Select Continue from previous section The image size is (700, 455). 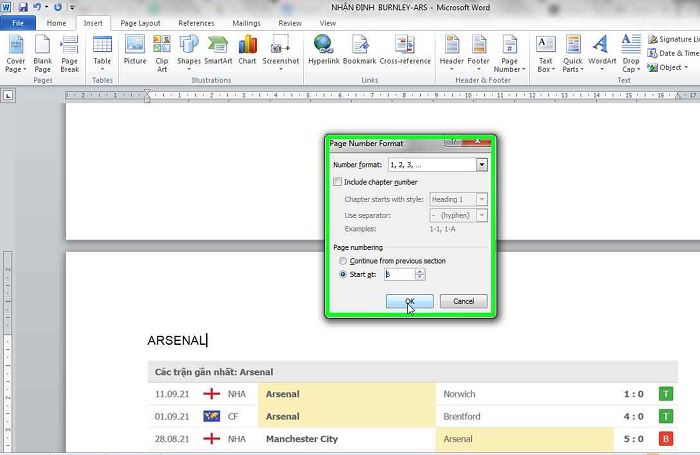click(343, 261)
